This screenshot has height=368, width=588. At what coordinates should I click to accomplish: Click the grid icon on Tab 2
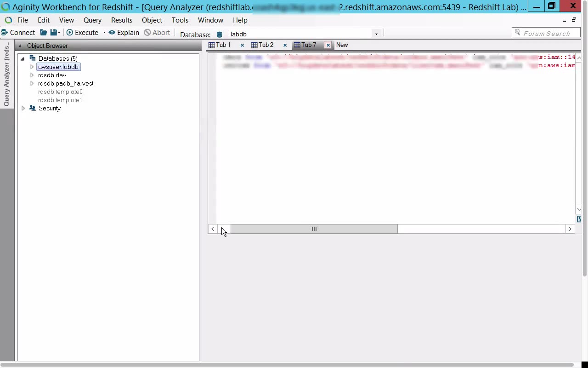coord(254,45)
